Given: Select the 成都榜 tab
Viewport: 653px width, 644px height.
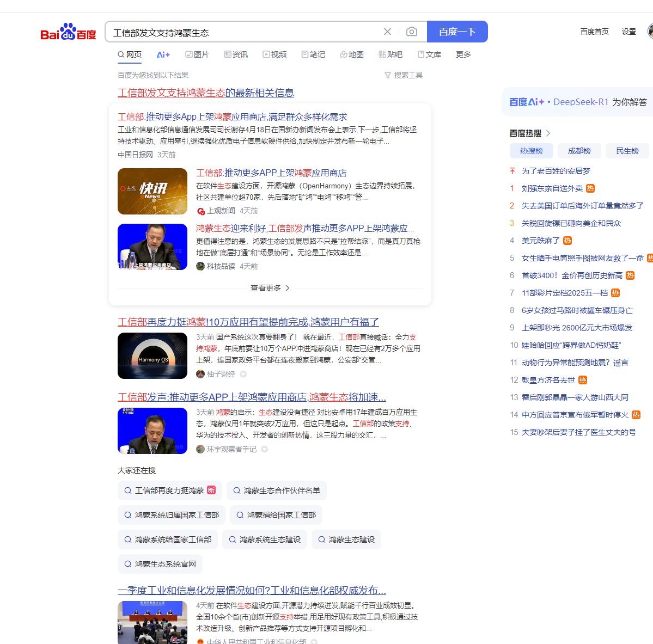Looking at the screenshot, I should [579, 151].
